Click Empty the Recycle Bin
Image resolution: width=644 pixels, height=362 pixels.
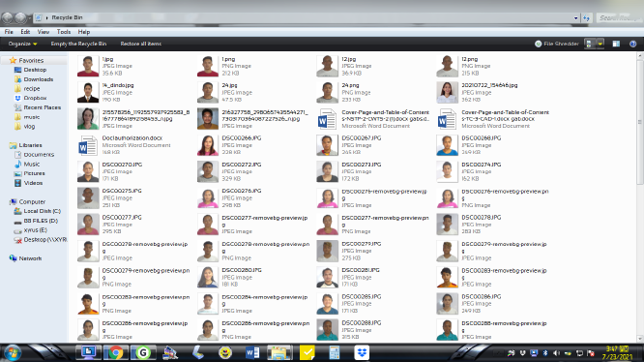pyautogui.click(x=78, y=44)
